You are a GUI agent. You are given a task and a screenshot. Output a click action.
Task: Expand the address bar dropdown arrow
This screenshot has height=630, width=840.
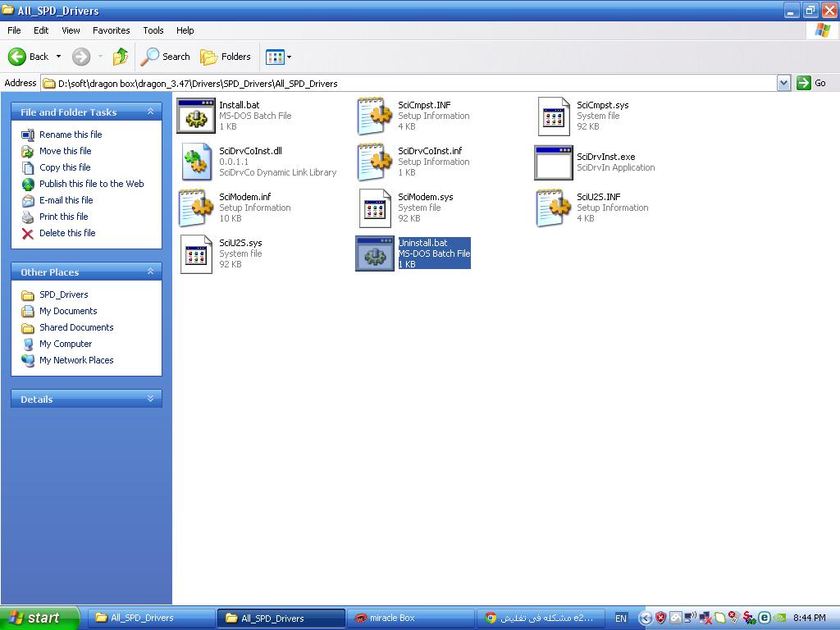783,83
